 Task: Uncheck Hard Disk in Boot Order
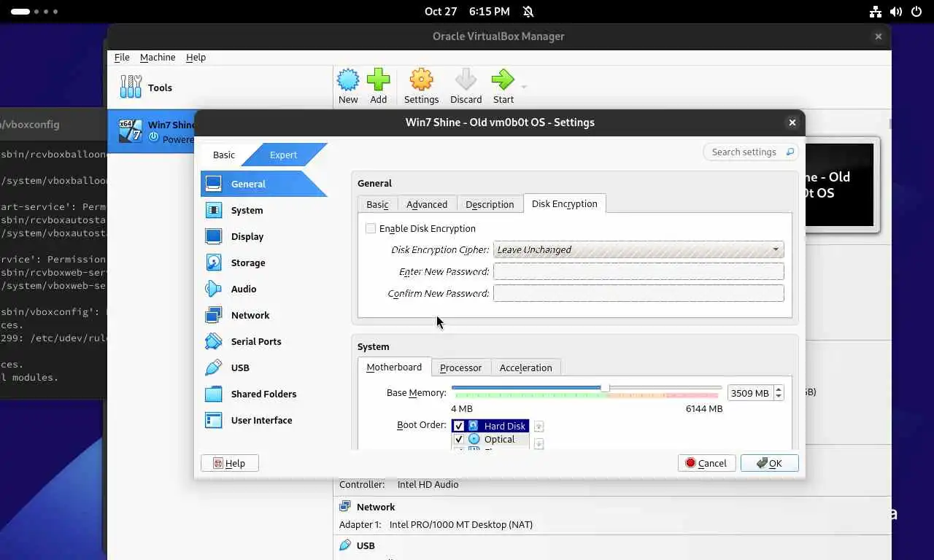459,426
